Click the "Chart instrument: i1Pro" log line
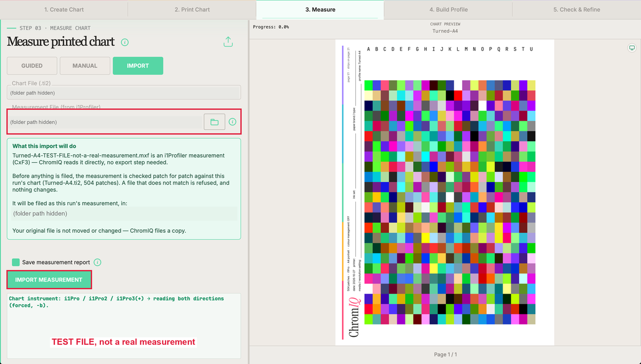641x364 pixels. (116, 302)
